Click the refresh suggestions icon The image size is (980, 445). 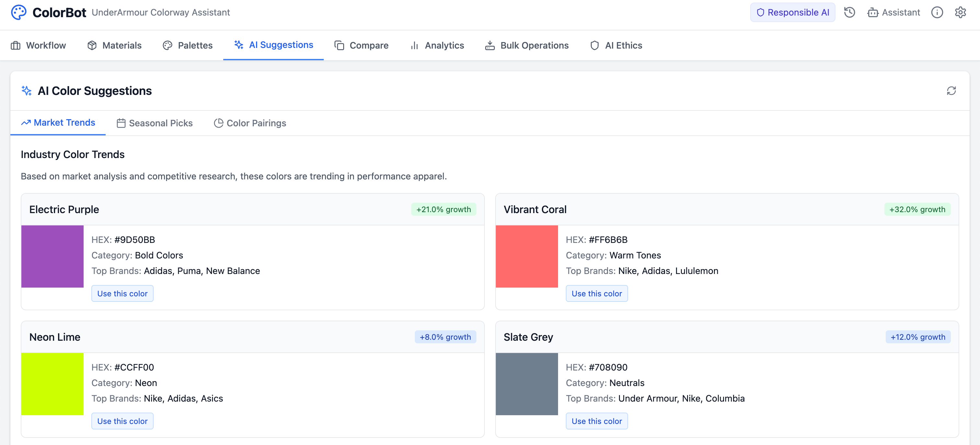[951, 91]
